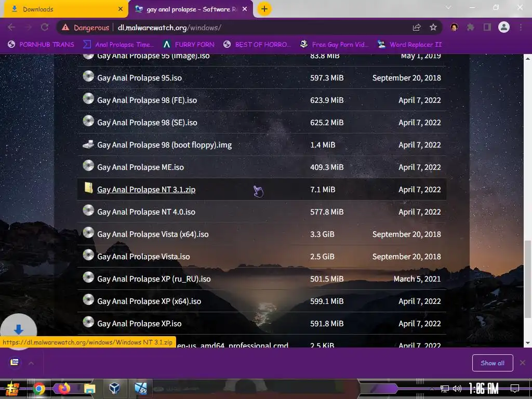
Task: Open File Explorer from the taskbar
Action: 89,389
